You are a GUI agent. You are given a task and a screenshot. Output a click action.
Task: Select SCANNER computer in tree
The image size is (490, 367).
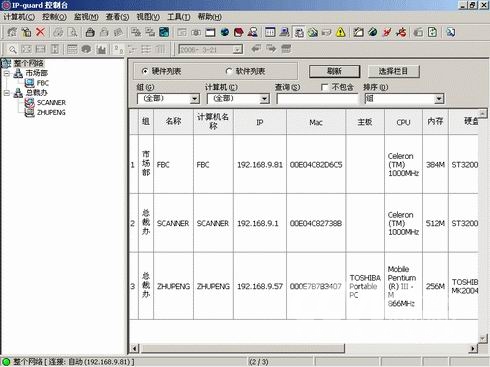pos(51,102)
